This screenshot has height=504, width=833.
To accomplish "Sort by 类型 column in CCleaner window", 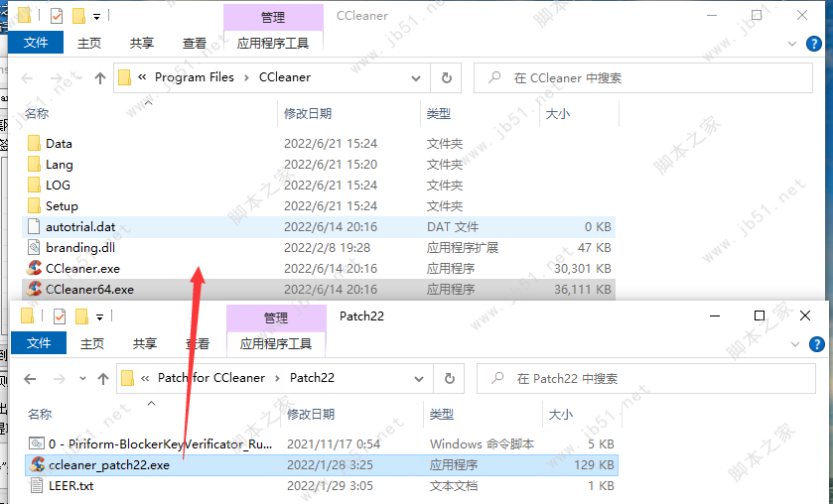I will 439,114.
